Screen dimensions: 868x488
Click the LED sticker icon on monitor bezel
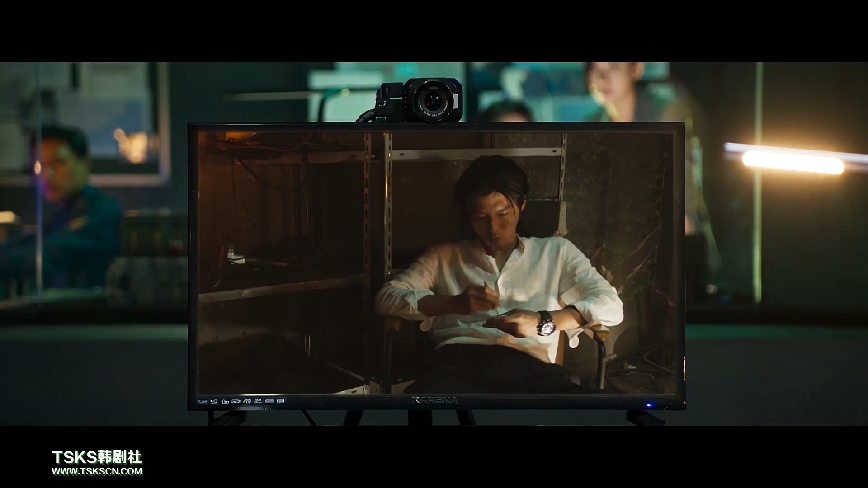pos(225,401)
